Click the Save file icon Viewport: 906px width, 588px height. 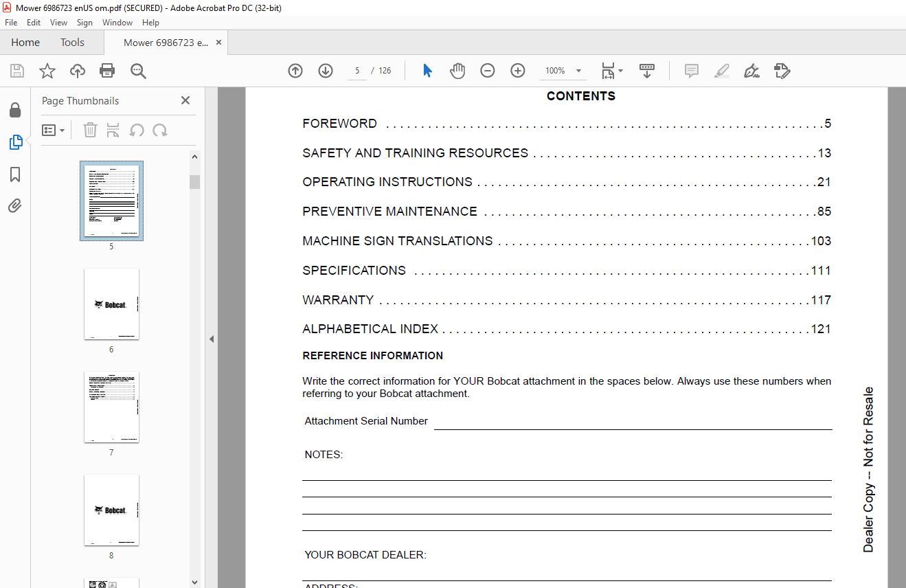click(x=17, y=71)
